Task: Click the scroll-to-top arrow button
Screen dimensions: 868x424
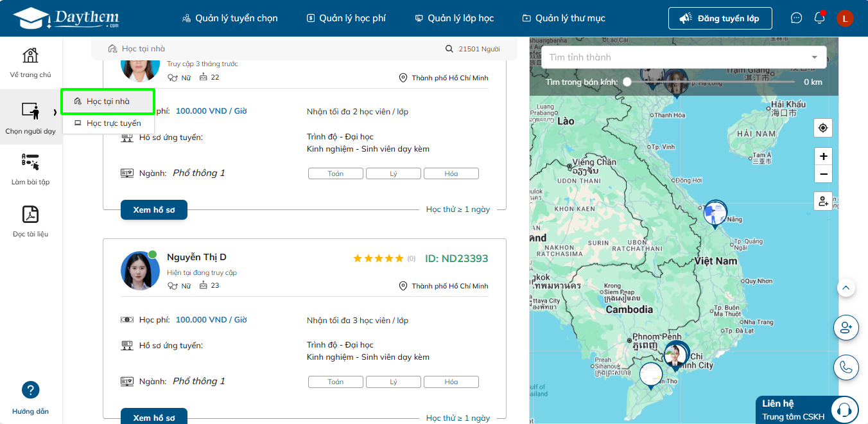Action: [x=846, y=288]
